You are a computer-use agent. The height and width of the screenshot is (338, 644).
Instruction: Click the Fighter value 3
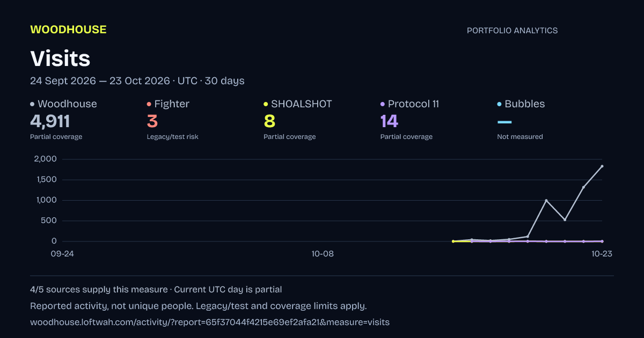(x=152, y=121)
